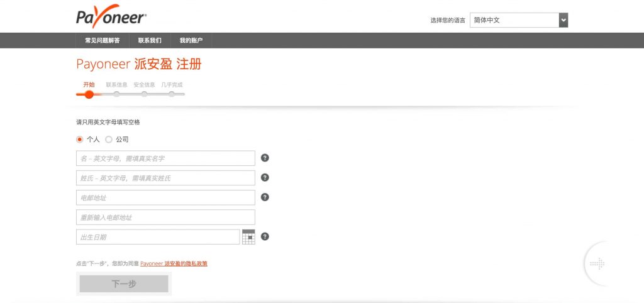This screenshot has width=644, height=303.
Task: Focus the 名 first name input field
Action: (165, 158)
